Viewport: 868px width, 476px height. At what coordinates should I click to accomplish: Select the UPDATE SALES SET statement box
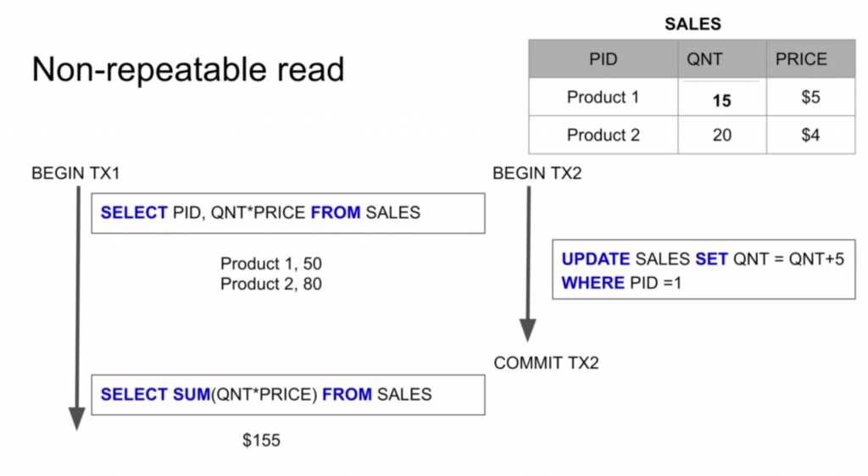pyautogui.click(x=704, y=269)
